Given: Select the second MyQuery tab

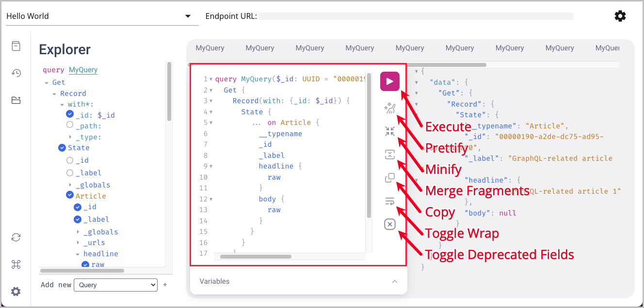Looking at the screenshot, I should (260, 48).
